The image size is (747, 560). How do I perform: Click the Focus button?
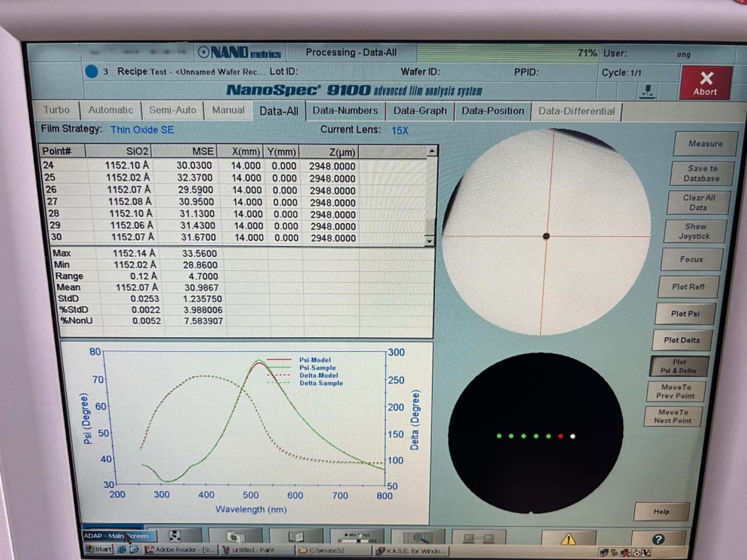691,259
